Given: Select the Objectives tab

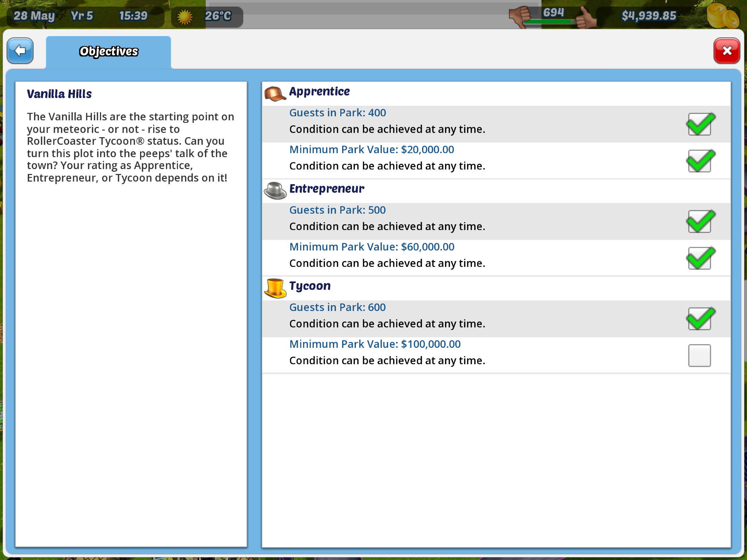Looking at the screenshot, I should pos(108,52).
